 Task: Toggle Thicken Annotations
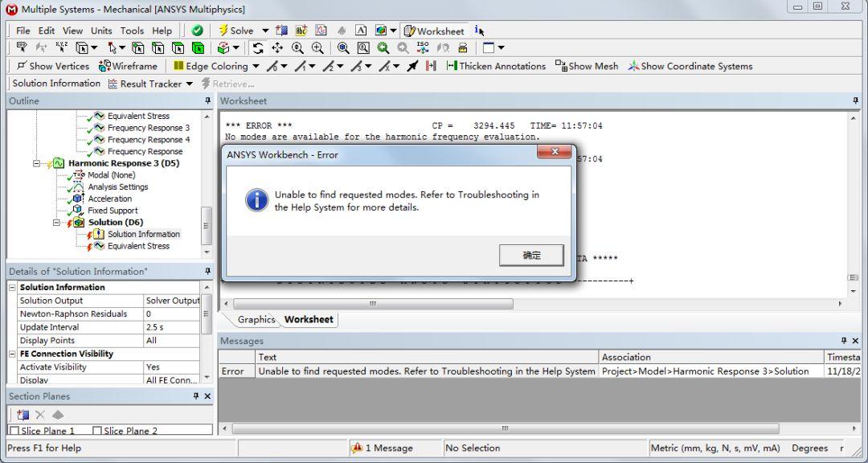[x=496, y=66]
